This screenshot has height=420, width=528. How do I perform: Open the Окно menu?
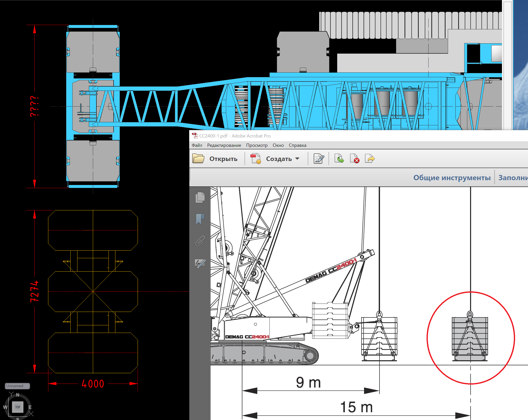[x=278, y=145]
